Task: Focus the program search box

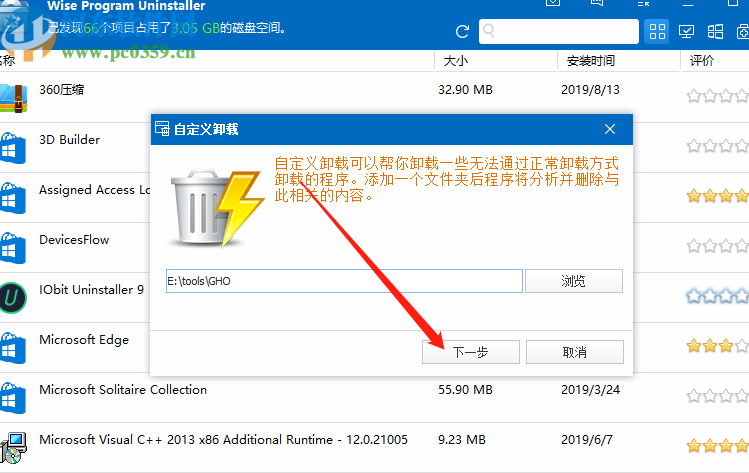Action: 558,32
